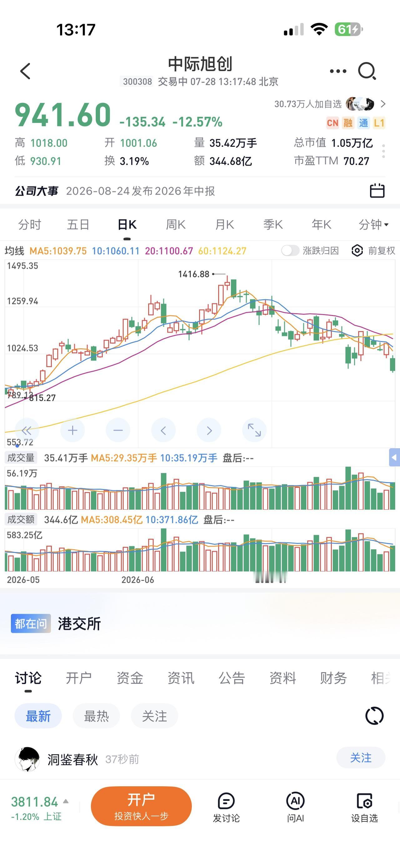Image resolution: width=400 pixels, height=868 pixels.
Task: Select 关注 discussion filter
Action: 154,716
